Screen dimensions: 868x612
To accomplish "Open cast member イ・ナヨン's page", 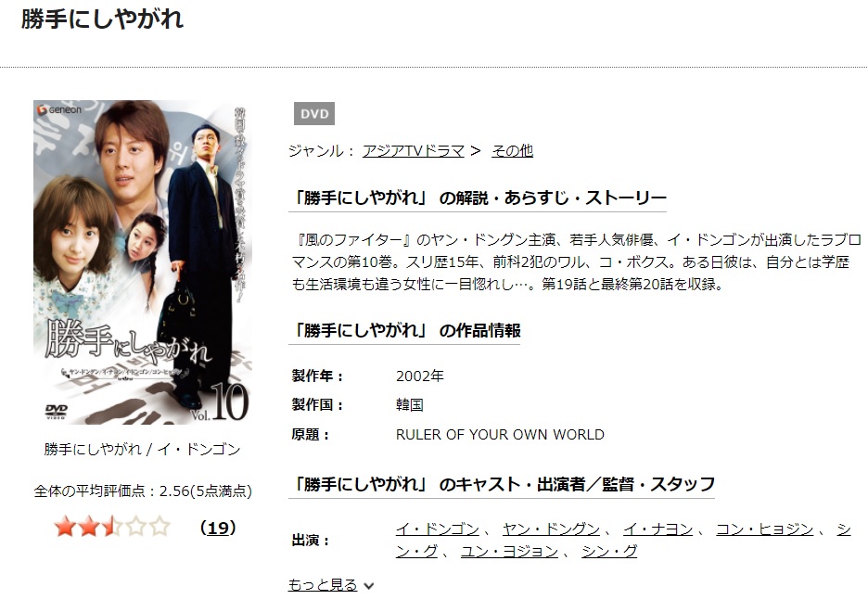I will pyautogui.click(x=658, y=529).
